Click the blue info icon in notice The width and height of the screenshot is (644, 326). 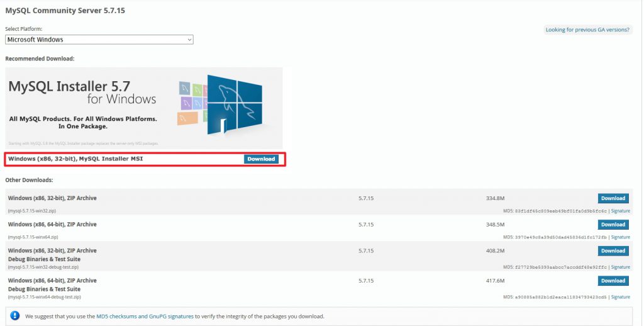click(15, 315)
